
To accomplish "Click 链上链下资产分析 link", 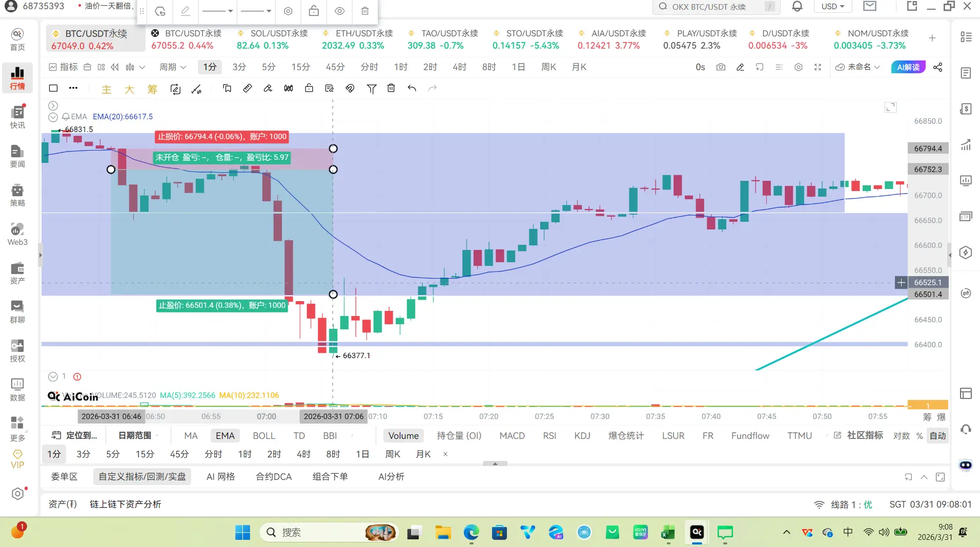I will point(126,504).
